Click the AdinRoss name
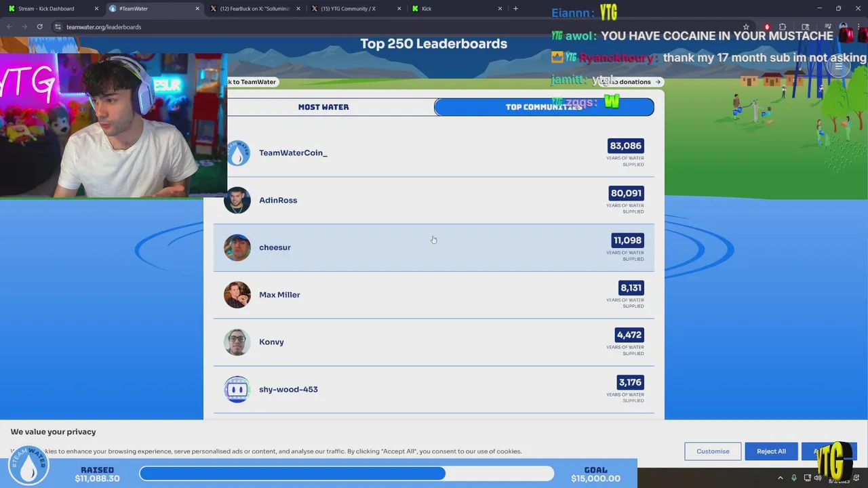Screen dimensions: 868x488 [x=278, y=200]
